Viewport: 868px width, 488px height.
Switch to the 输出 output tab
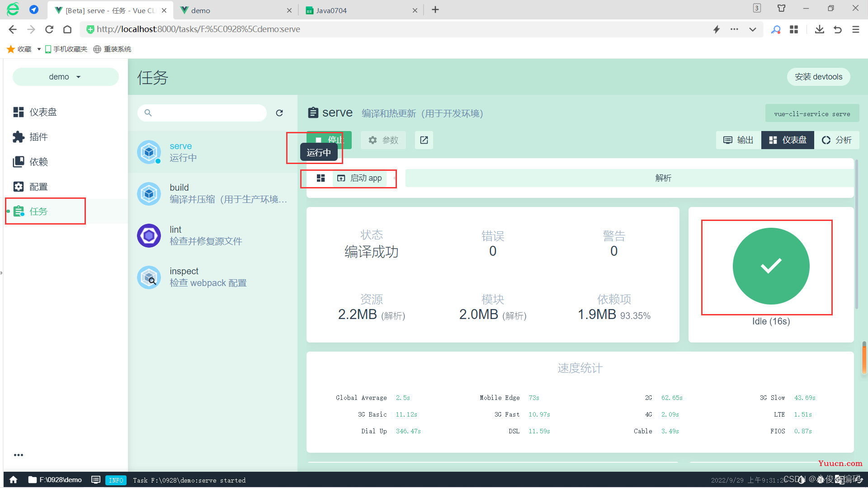(739, 140)
